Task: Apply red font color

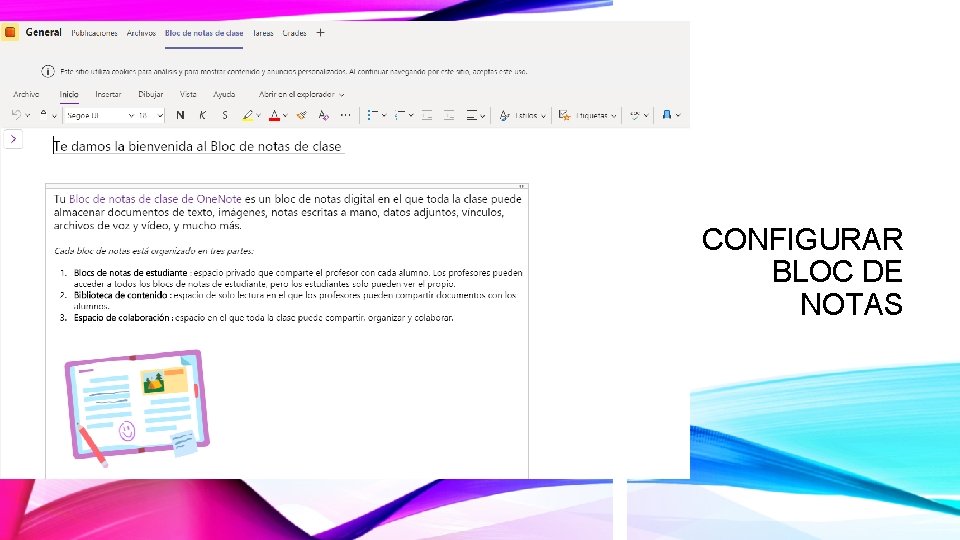Action: (274, 115)
